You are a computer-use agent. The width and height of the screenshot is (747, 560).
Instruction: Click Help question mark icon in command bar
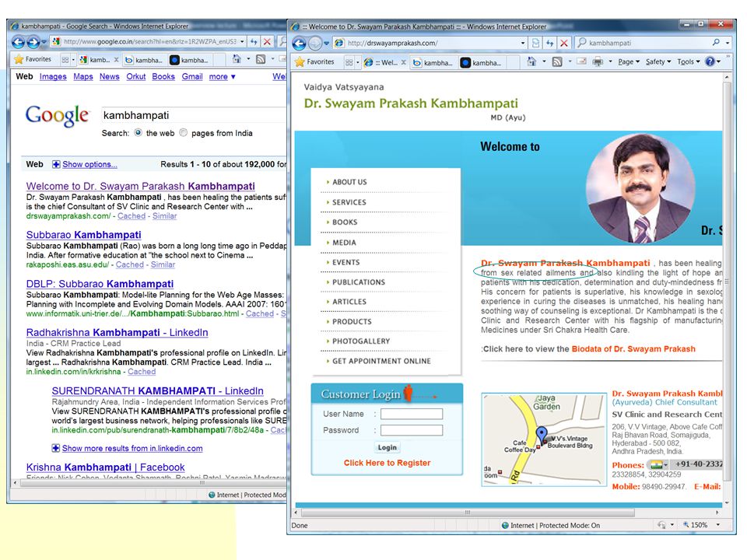coord(710,61)
